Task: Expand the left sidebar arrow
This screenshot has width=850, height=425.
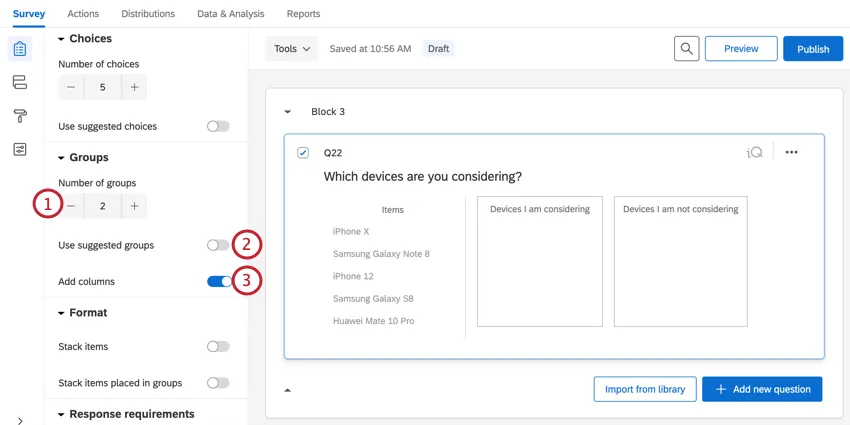Action: [19, 420]
